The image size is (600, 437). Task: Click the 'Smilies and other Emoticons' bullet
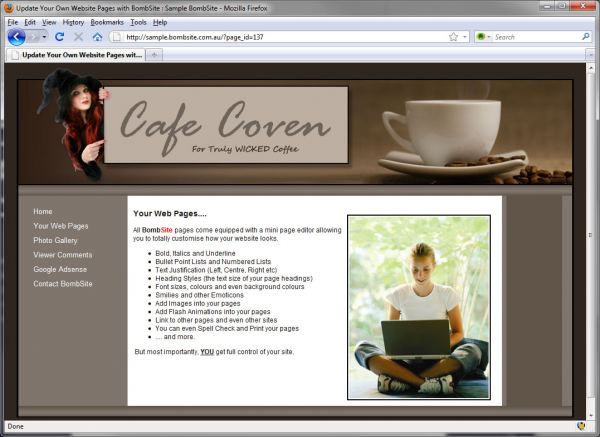click(199, 295)
